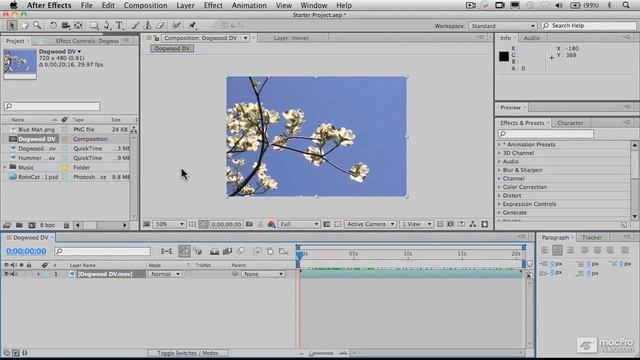Image resolution: width=640 pixels, height=360 pixels.
Task: Open composition flowchart icon in viewer
Action: click(473, 224)
